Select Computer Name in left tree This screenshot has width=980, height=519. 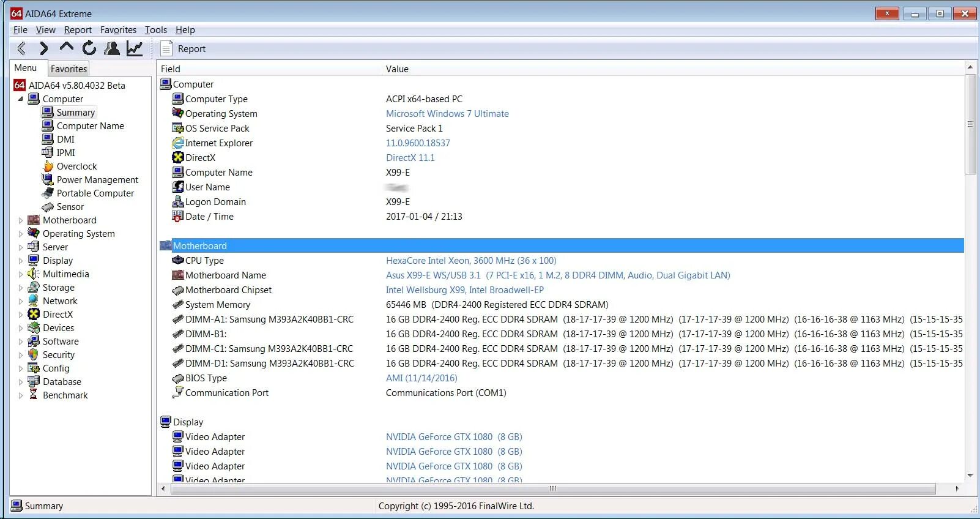point(90,126)
